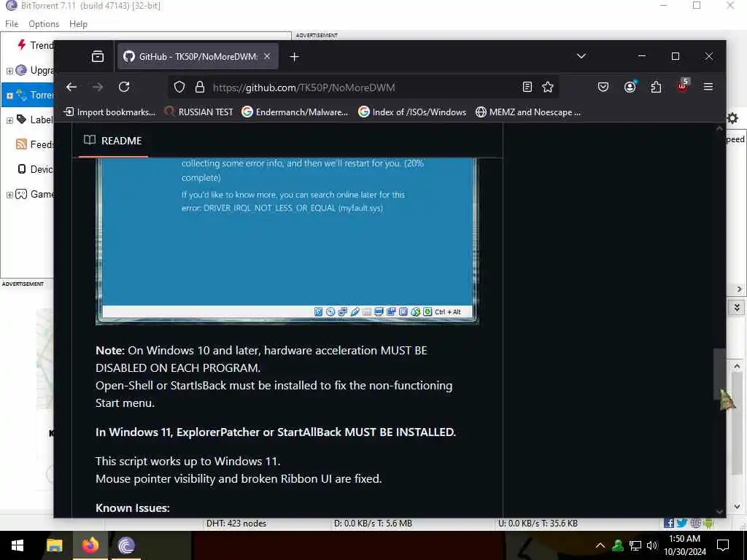Open Firefox application hamburger menu

[708, 87]
